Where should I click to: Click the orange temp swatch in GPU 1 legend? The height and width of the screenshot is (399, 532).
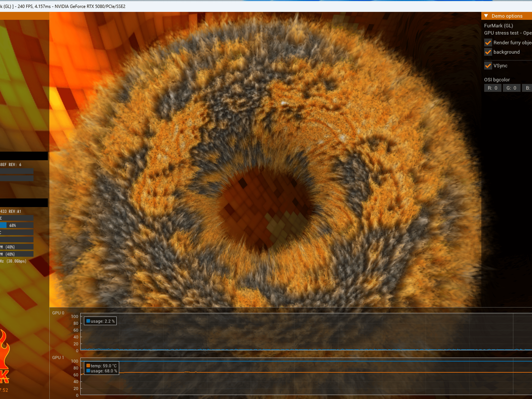pyautogui.click(x=88, y=365)
